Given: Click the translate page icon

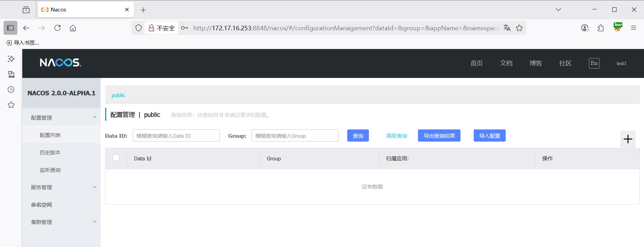Looking at the screenshot, I should (507, 28).
